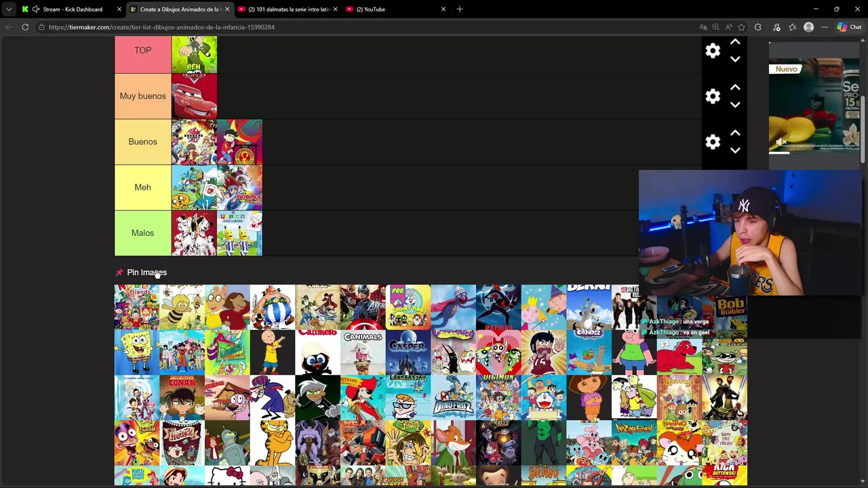This screenshot has width=868, height=488.
Task: Select the Clifford red dog image
Action: [x=679, y=352]
